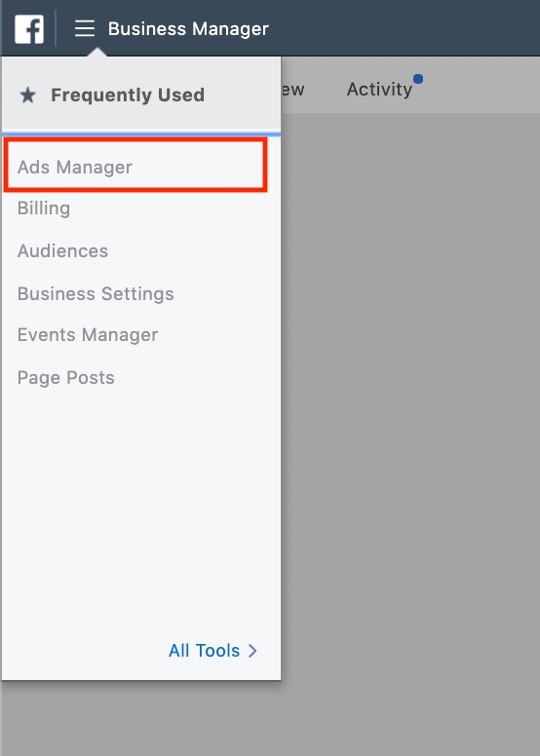Click the blue notification dot on Activity
The width and height of the screenshot is (540, 756).
click(x=418, y=79)
